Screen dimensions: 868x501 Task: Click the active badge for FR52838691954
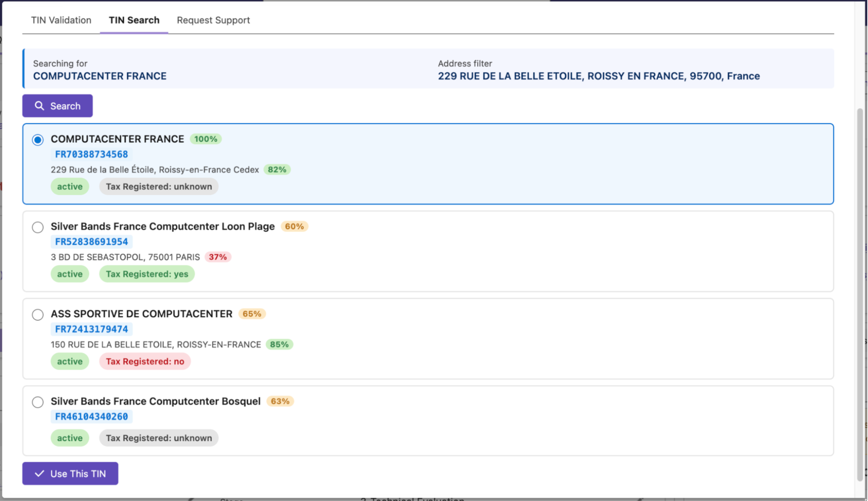coord(70,274)
